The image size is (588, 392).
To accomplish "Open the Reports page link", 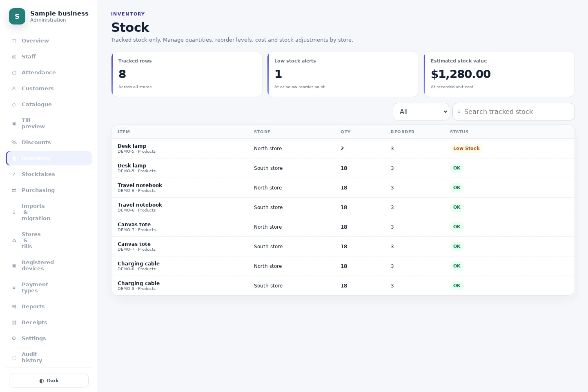I will [x=49, y=307].
